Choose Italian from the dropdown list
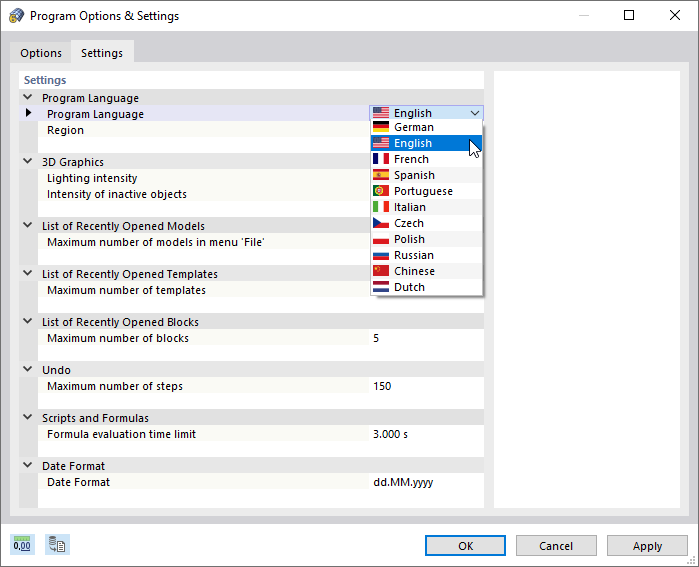Image resolution: width=699 pixels, height=567 pixels. pyautogui.click(x=410, y=207)
